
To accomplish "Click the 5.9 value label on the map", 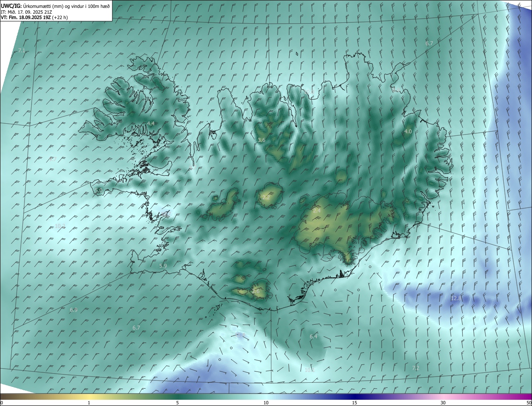I will [163, 266].
